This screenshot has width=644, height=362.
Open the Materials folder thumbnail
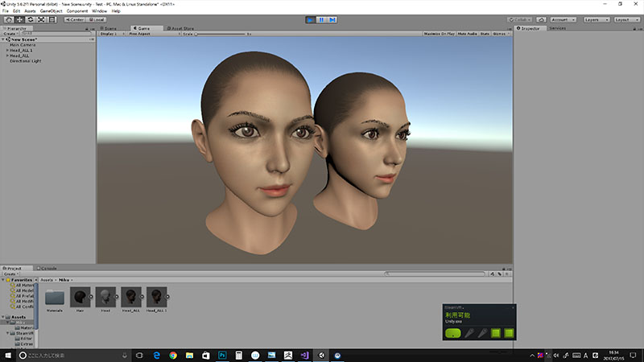[54, 297]
